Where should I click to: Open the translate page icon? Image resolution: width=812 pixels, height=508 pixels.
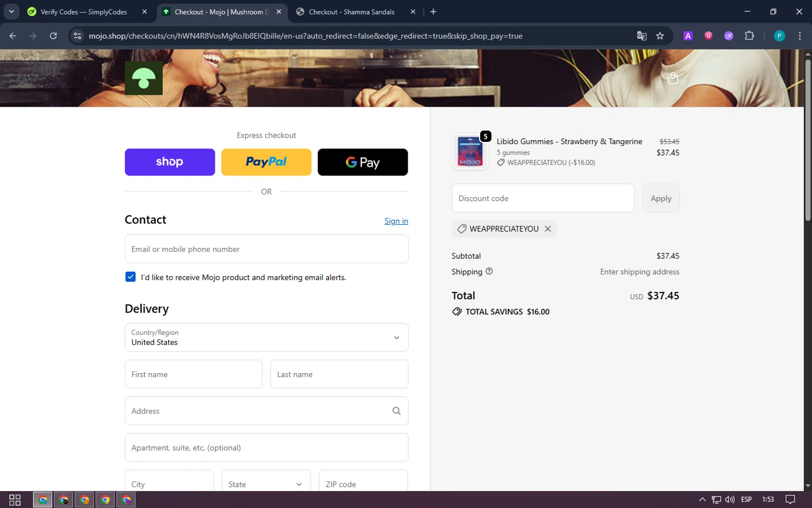click(641, 36)
